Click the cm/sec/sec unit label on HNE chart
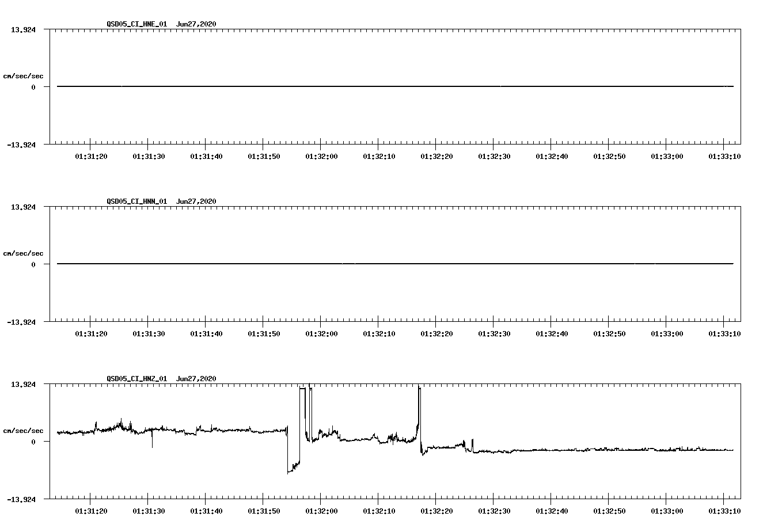 23,76
